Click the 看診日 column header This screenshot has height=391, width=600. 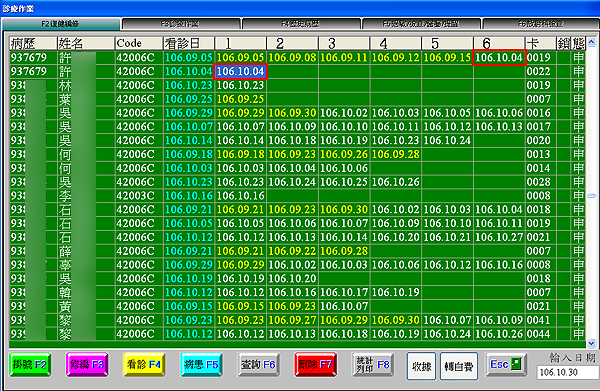click(x=189, y=43)
